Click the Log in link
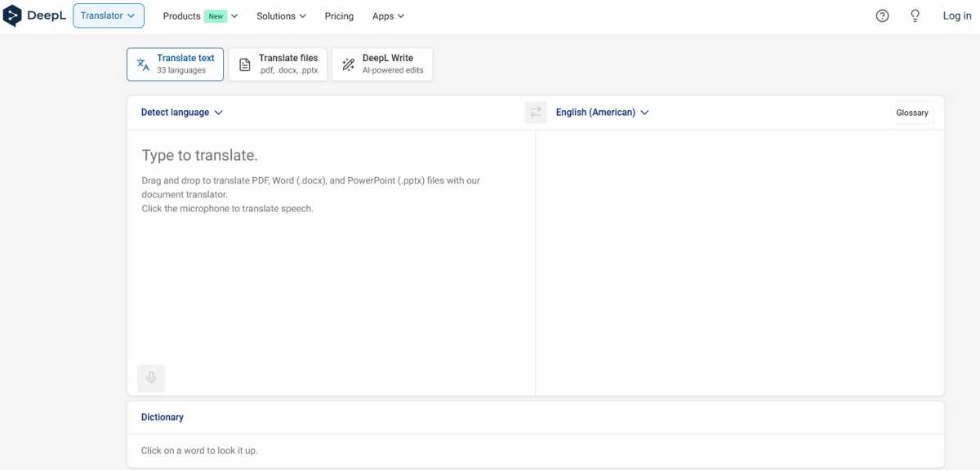This screenshot has height=470, width=980. 956,16
